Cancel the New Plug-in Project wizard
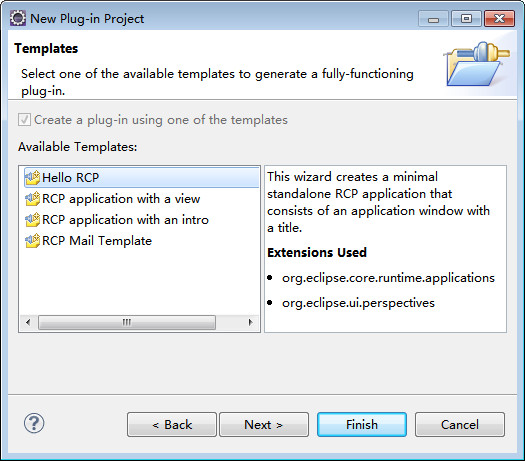Viewport: 525px width, 461px height. (x=460, y=425)
